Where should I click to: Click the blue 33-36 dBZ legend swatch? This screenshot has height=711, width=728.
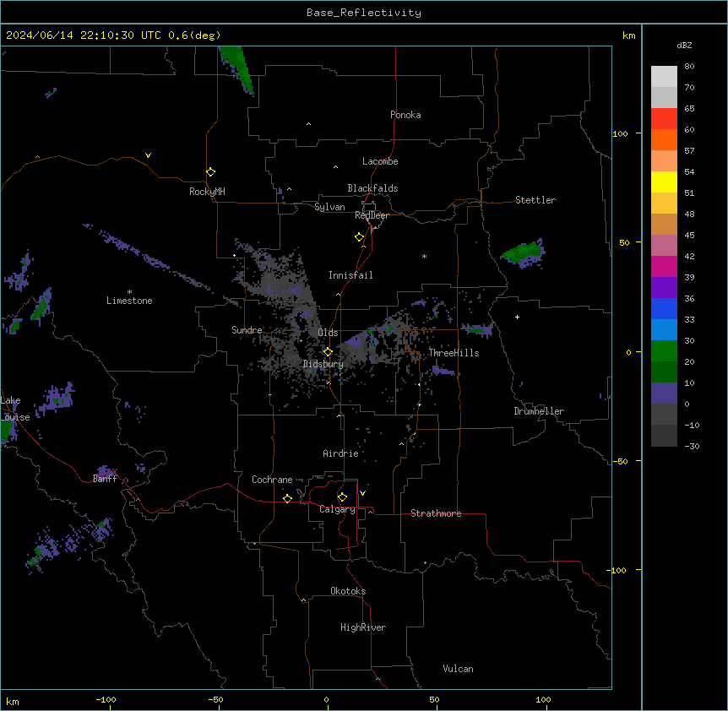pyautogui.click(x=664, y=308)
